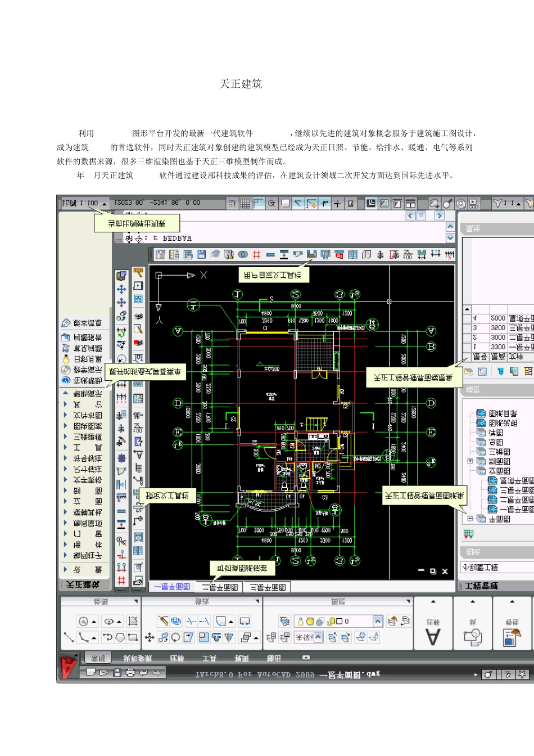
Task: Click 问题报告 in the TArch menu
Action: point(88,337)
